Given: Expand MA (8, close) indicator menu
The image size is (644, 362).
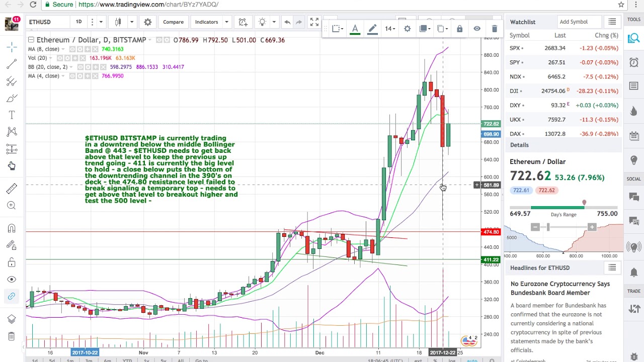Looking at the screenshot, I should (62, 49).
